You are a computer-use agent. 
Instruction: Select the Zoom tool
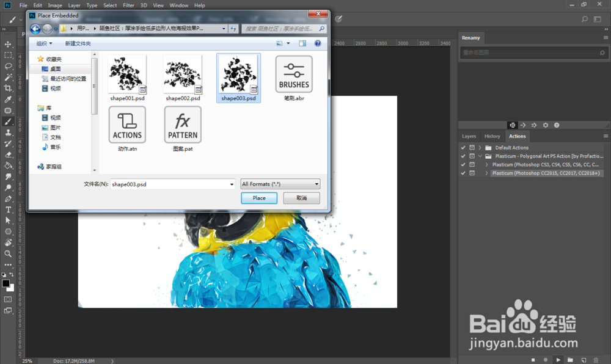8,253
